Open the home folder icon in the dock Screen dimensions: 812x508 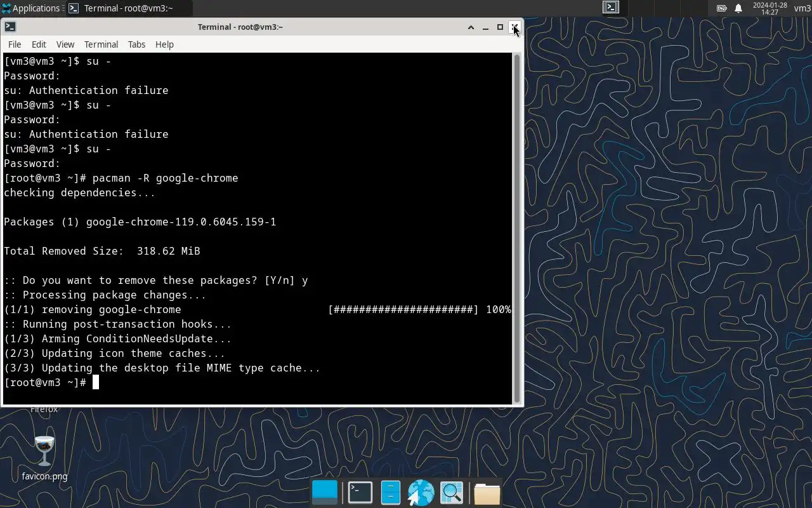tap(487, 493)
